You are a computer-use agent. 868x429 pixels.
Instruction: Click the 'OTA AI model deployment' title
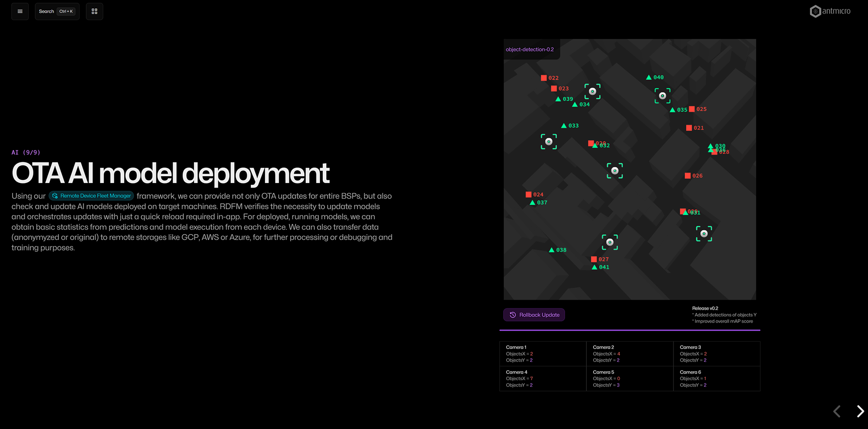[170, 174]
